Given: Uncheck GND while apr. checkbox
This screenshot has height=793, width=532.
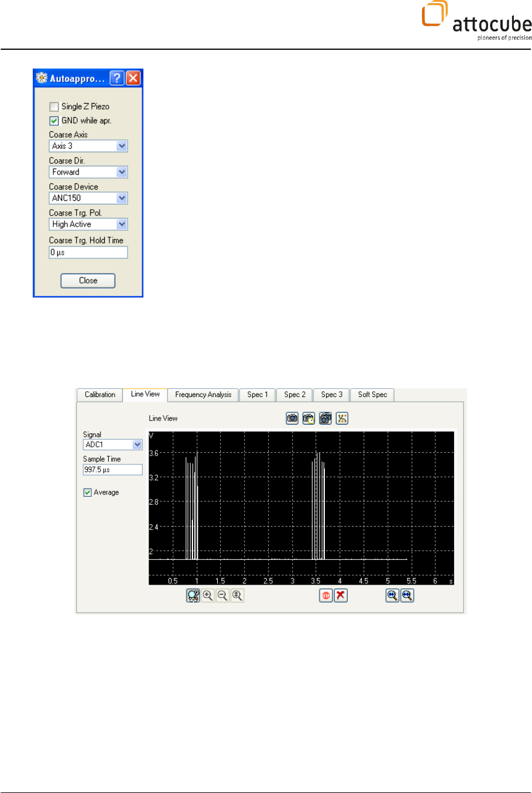Looking at the screenshot, I should pos(54,121).
